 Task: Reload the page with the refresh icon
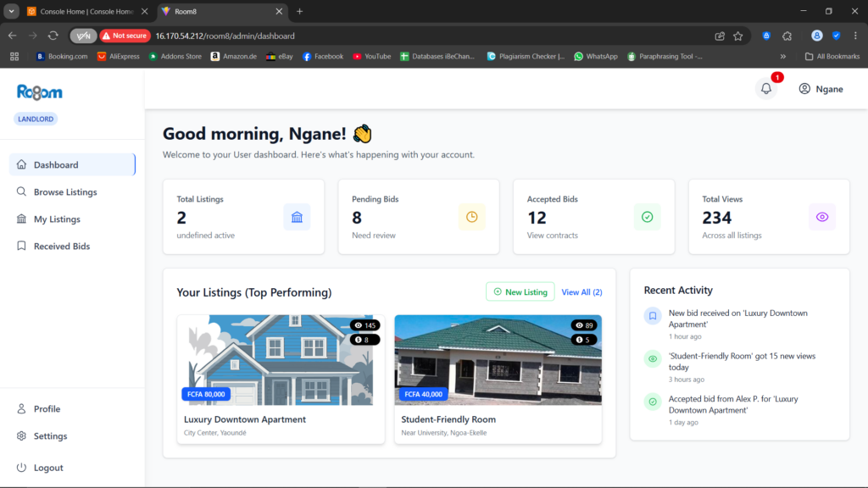53,36
